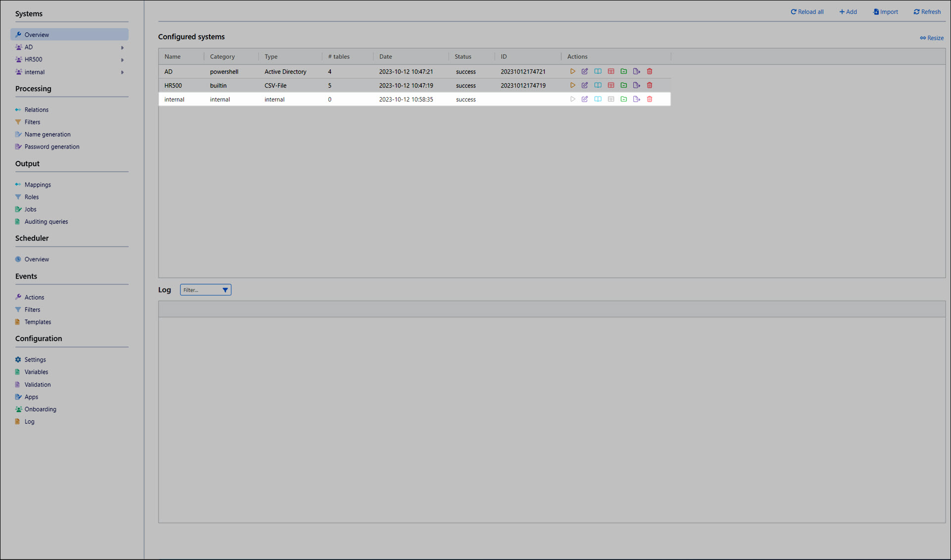Open Relations under Processing

click(36, 110)
